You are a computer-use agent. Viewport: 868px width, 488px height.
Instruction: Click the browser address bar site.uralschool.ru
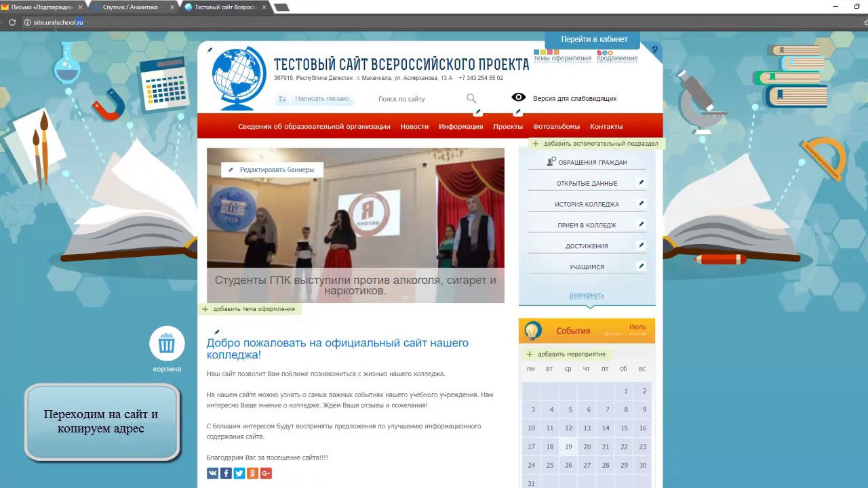58,22
